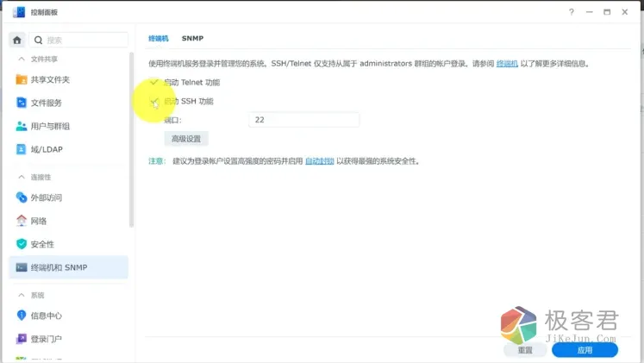Screen dimensions: 644x363
Task: Select 文件服务 label in sidebar
Action: [46, 103]
